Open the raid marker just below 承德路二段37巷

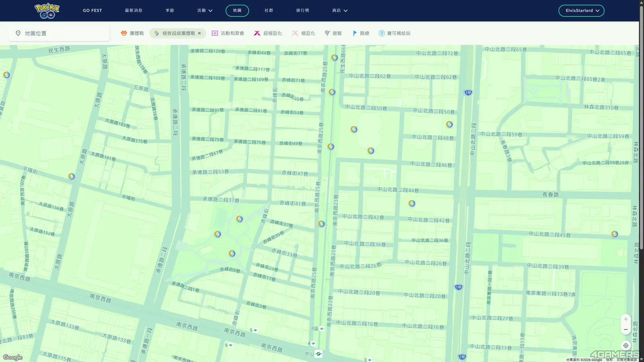point(239,219)
